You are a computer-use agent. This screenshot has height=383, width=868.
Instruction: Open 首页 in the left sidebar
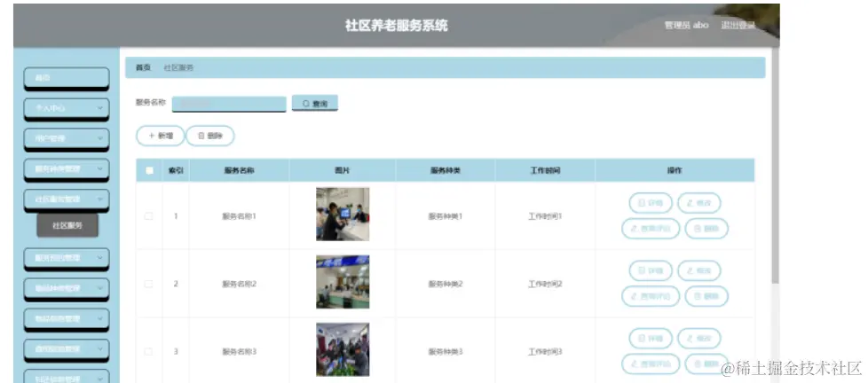pos(67,78)
